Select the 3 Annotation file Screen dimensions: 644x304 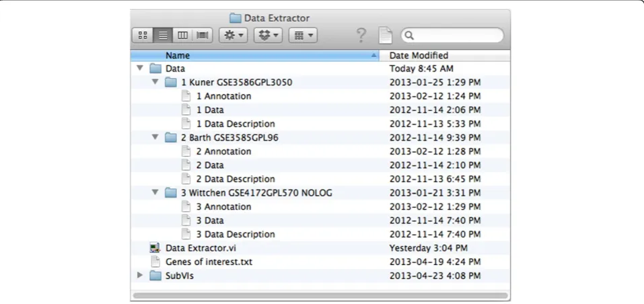coord(223,206)
